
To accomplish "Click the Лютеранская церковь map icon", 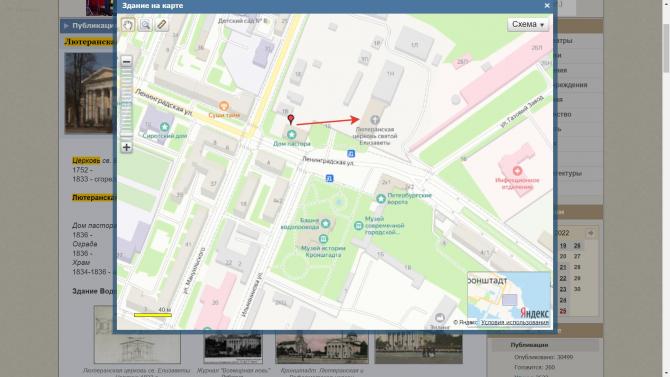I will point(375,120).
